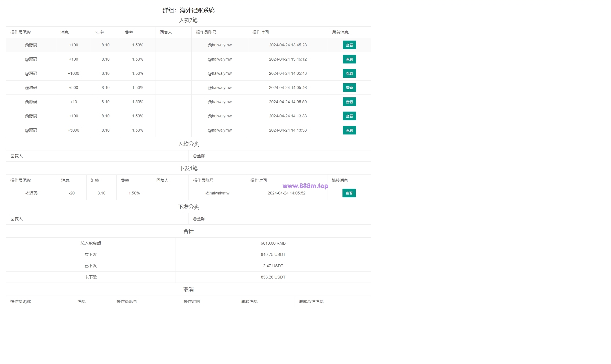Click 查看 for the 13:46:12 deposit row

tap(349, 59)
